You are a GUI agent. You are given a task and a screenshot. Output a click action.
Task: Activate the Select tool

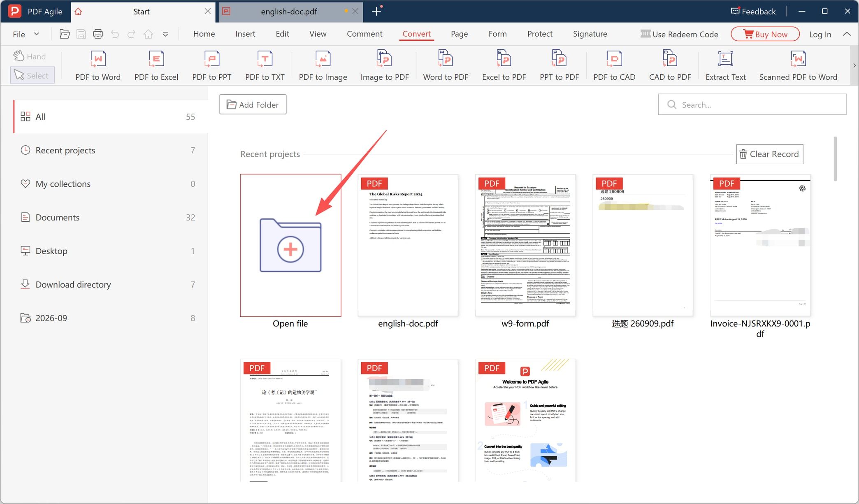tap(32, 75)
